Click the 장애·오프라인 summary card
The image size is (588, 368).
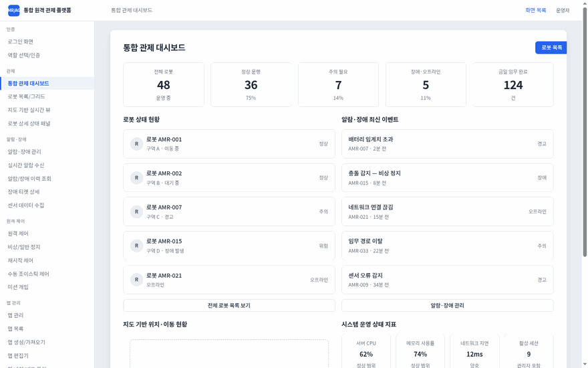[x=426, y=85]
